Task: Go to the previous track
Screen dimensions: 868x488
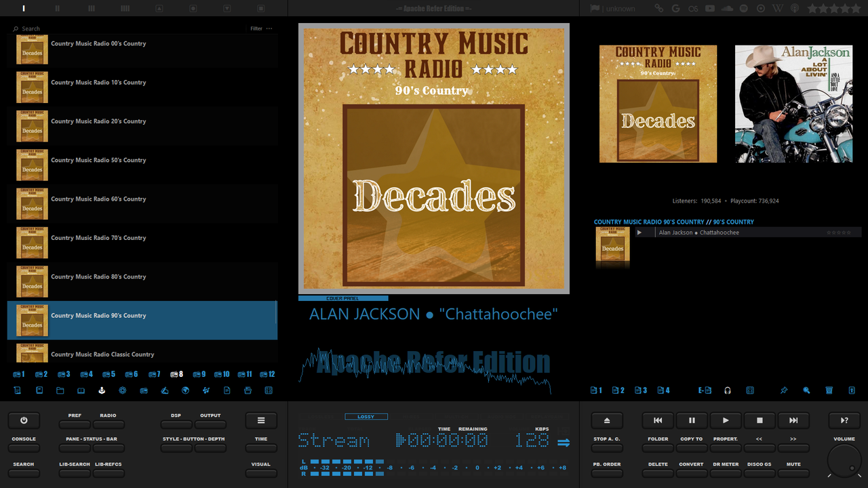Action: (x=658, y=420)
